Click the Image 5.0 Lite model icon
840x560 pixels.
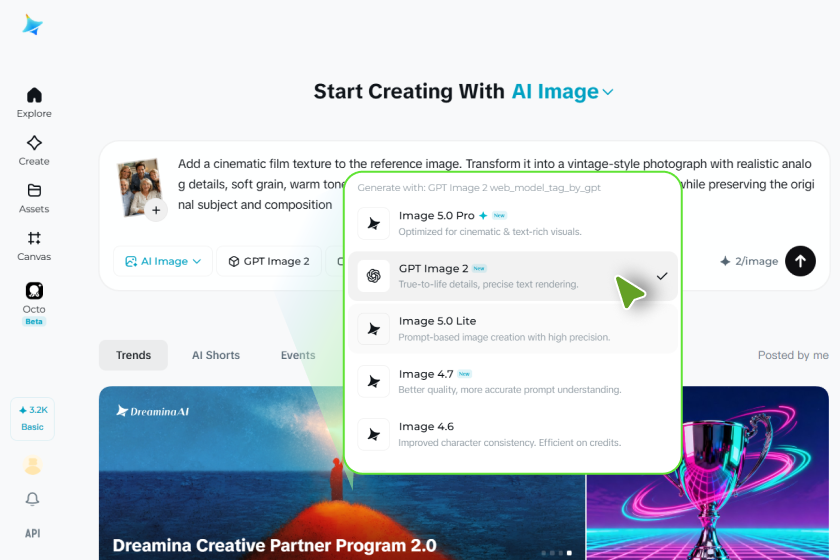click(373, 328)
